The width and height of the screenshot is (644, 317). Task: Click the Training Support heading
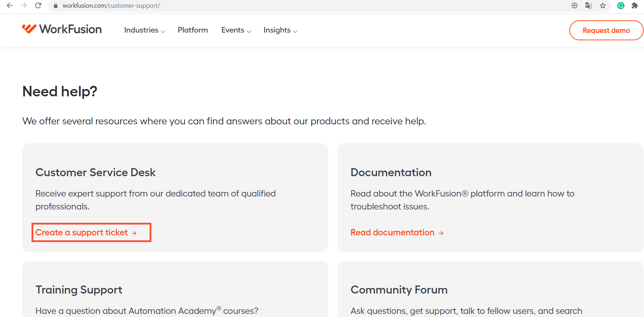pyautogui.click(x=79, y=290)
